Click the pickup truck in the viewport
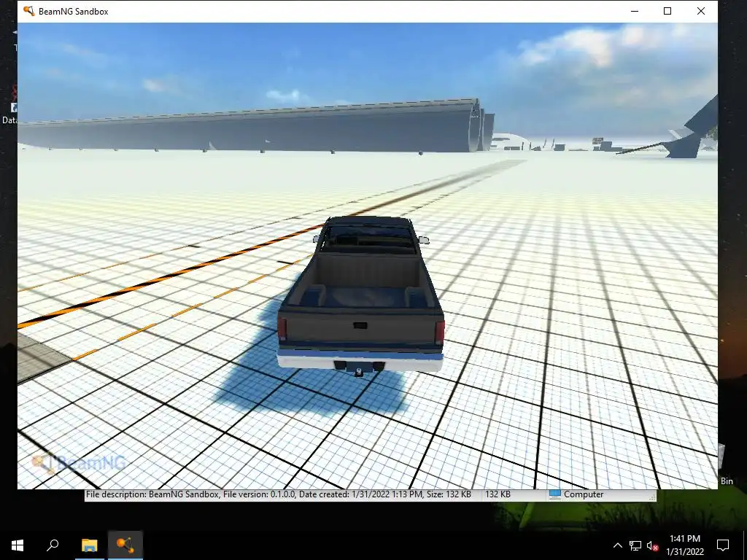The width and height of the screenshot is (747, 560). (x=360, y=296)
